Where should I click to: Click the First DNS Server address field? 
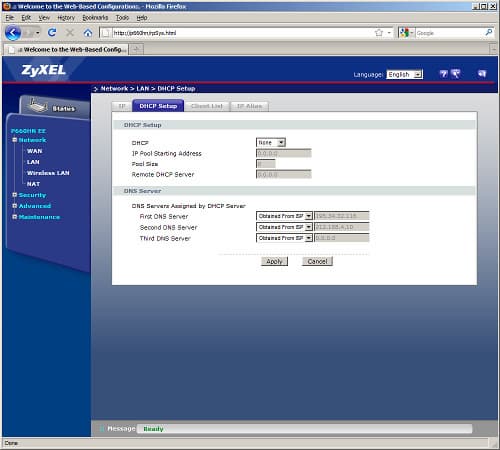[x=342, y=216]
